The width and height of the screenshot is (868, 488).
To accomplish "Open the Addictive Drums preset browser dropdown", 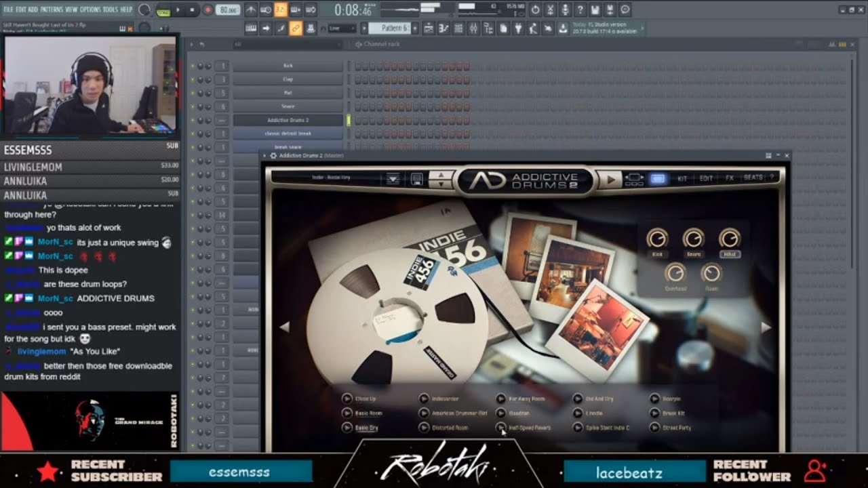I will pos(393,179).
